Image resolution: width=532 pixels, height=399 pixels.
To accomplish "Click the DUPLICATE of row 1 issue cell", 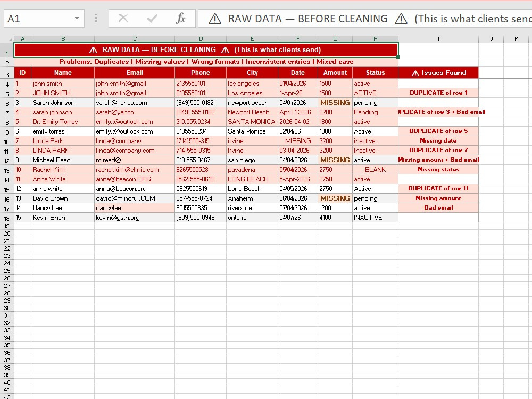I will [438, 92].
